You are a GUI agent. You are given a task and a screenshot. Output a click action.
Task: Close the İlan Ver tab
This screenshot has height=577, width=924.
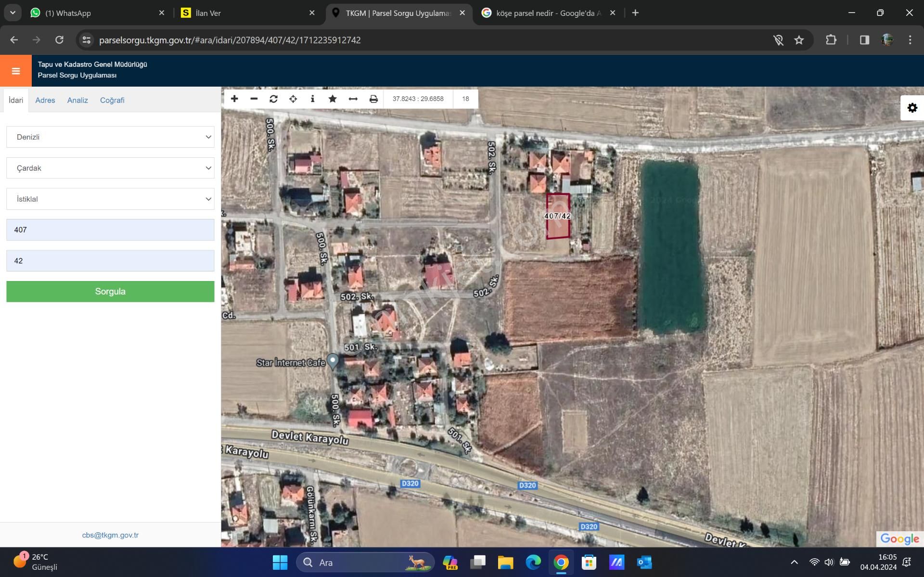(x=312, y=13)
